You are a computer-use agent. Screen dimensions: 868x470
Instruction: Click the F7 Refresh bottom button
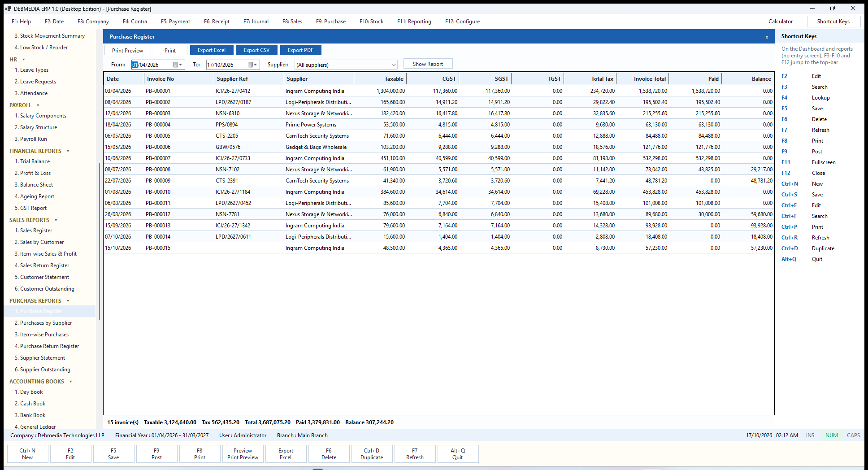point(415,454)
